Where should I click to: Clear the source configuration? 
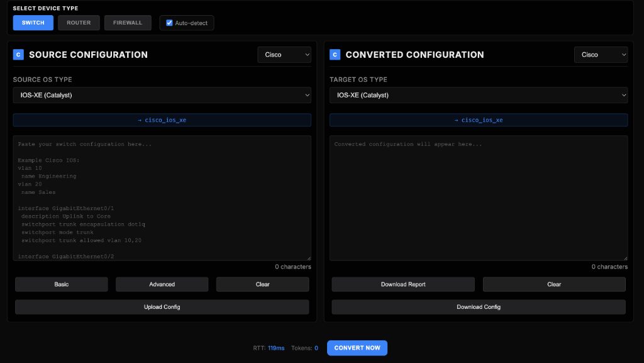(262, 284)
